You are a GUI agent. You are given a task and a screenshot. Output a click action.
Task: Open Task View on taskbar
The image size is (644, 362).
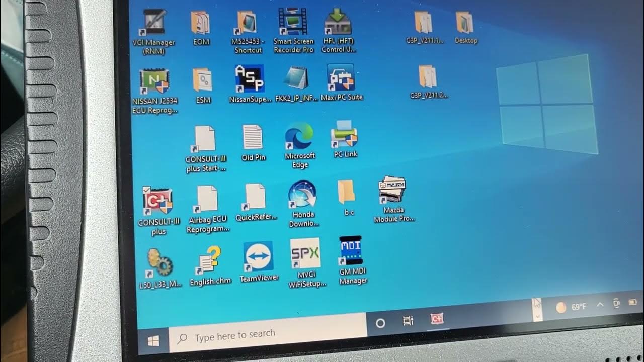click(408, 321)
